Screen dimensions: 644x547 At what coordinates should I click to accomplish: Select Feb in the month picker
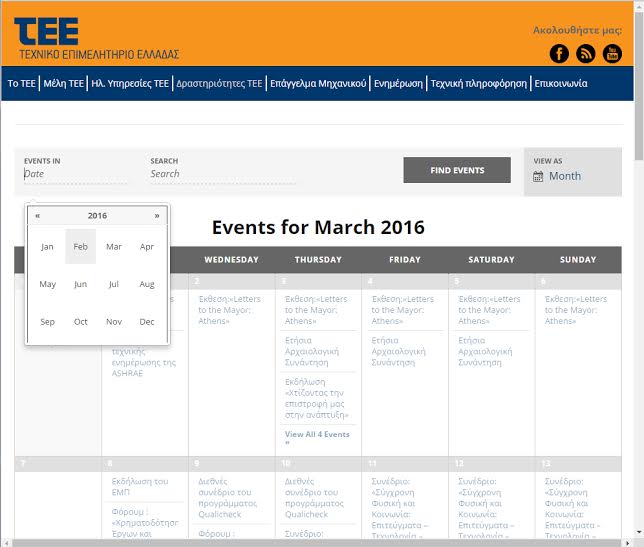click(x=80, y=247)
